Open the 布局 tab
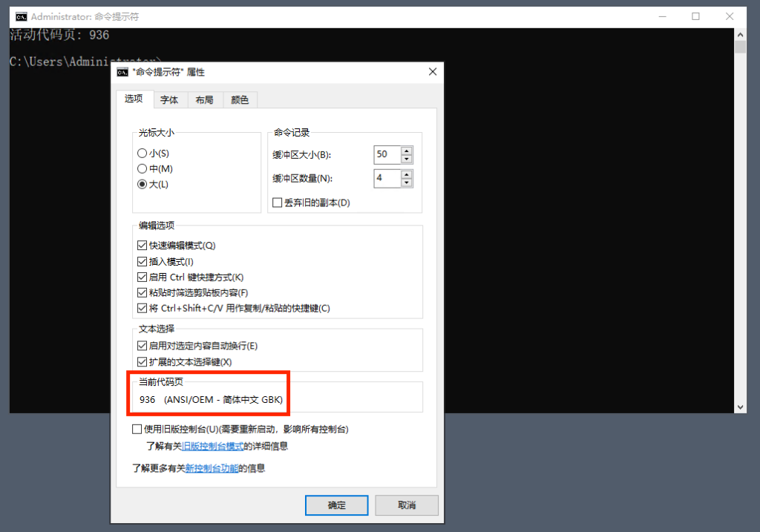 204,100
